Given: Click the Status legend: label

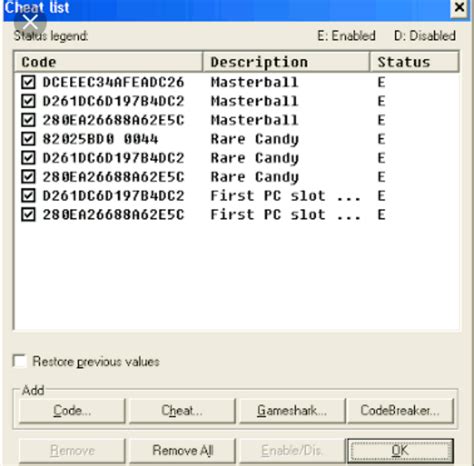Looking at the screenshot, I should 51,36.
